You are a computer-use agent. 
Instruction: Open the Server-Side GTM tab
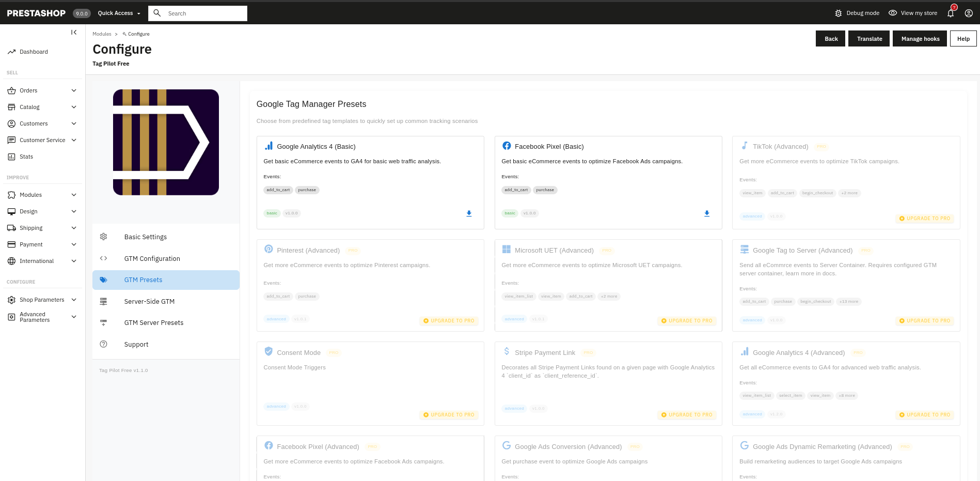pyautogui.click(x=149, y=301)
